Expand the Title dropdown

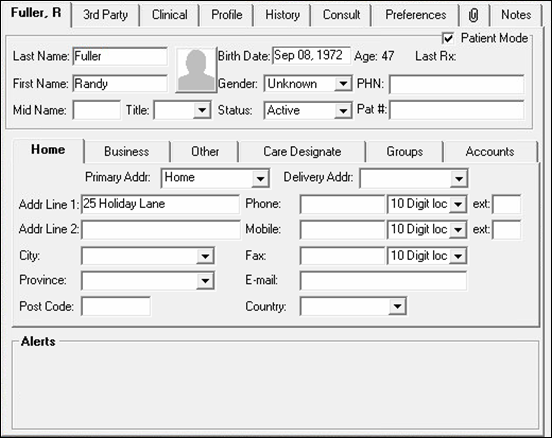coord(202,110)
